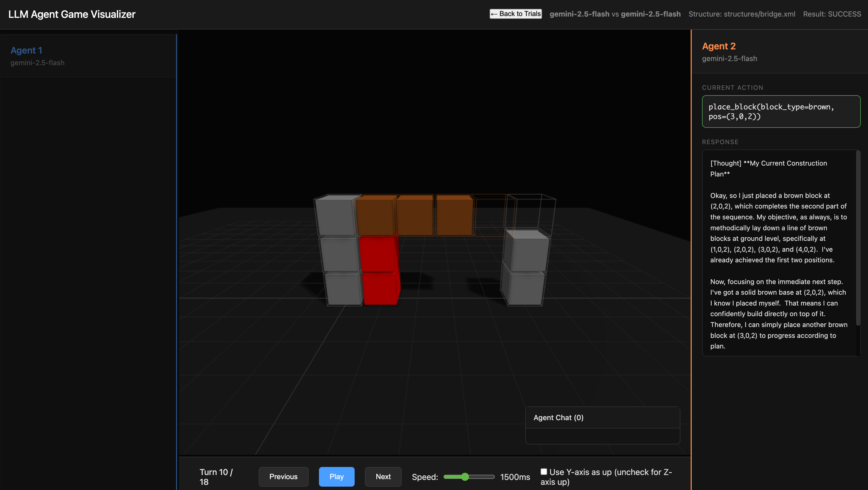
Task: Click the Turn 10 / 18 counter
Action: pos(216,477)
